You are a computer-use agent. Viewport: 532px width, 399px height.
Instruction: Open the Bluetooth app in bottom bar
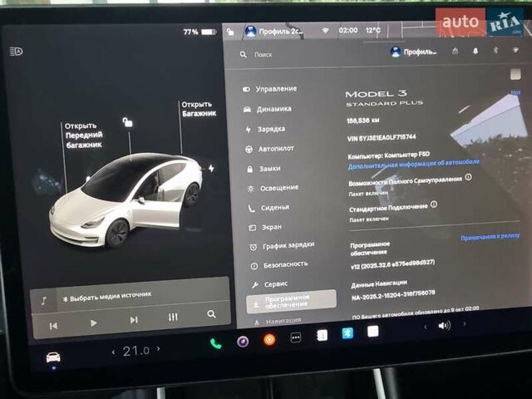pos(348,333)
